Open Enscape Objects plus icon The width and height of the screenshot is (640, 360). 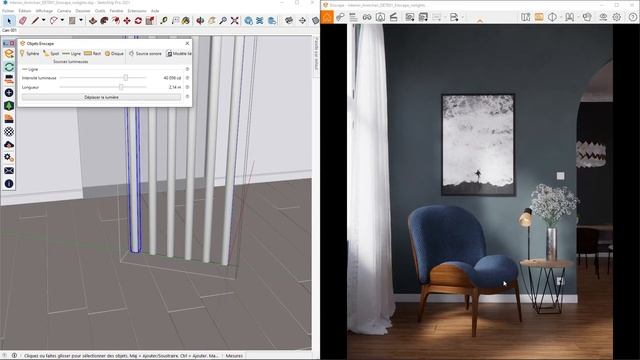click(9, 93)
